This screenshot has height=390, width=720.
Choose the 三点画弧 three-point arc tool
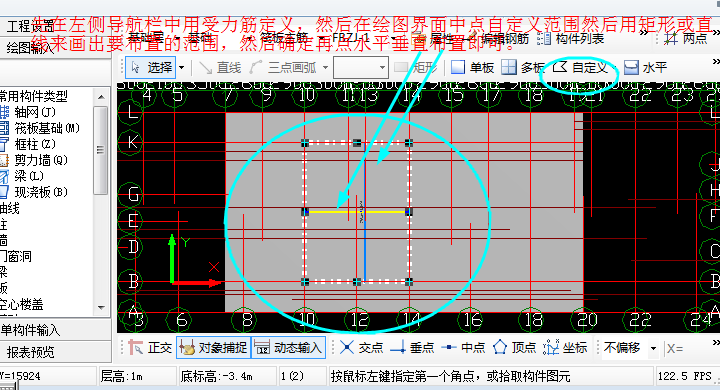coord(284,68)
